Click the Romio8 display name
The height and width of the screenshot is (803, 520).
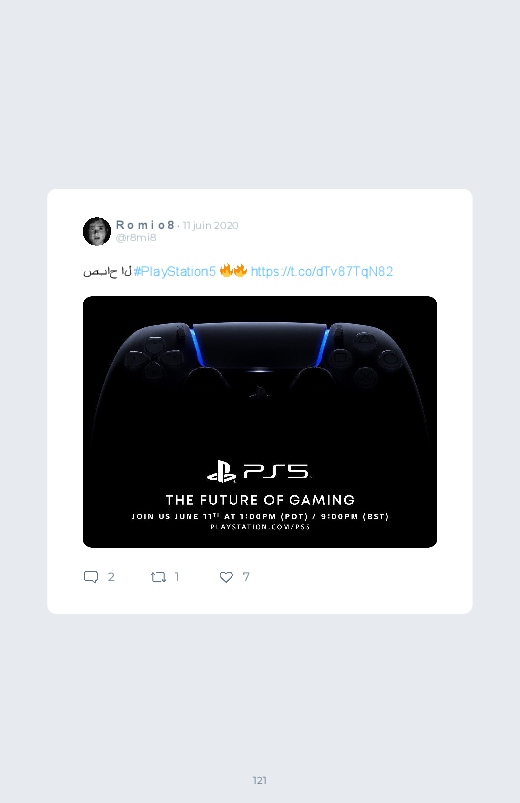click(x=145, y=225)
